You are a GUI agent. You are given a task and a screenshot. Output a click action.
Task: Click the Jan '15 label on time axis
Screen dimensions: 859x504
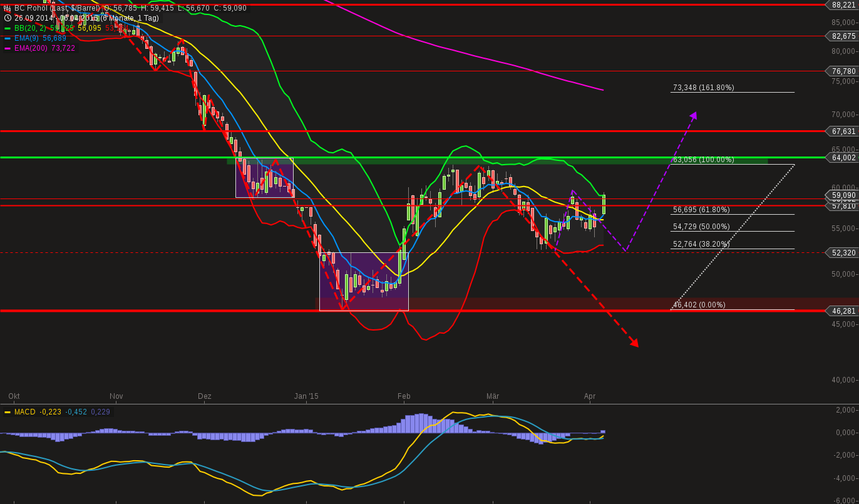coord(307,396)
